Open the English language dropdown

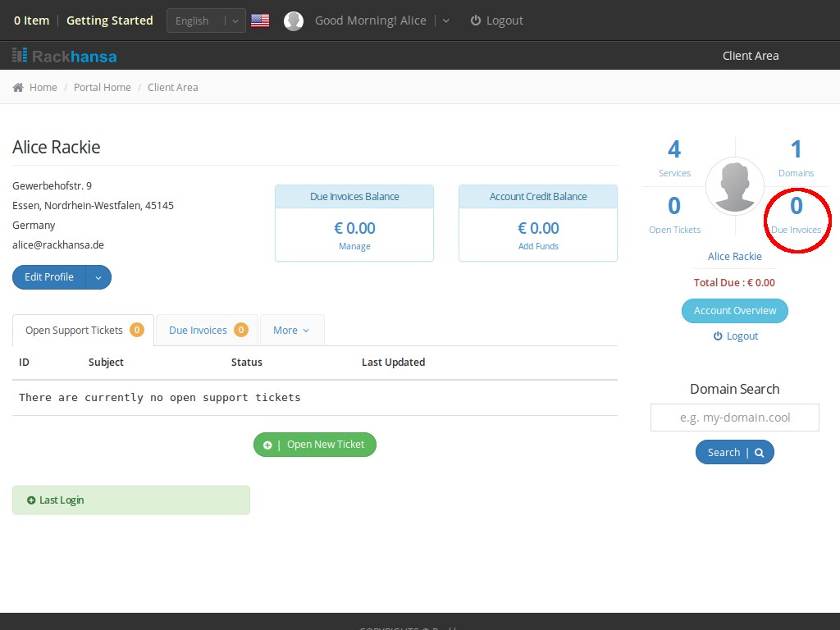click(206, 21)
